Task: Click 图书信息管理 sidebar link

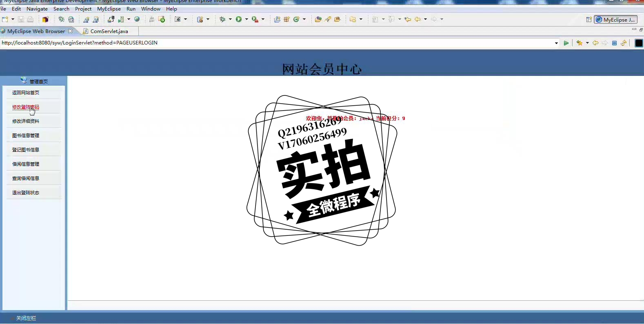Action: (x=26, y=135)
